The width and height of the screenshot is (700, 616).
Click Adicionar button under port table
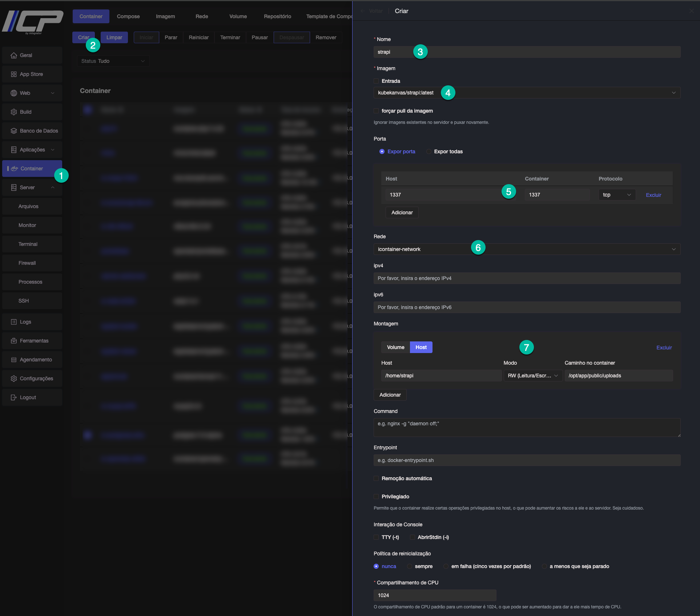point(402,212)
